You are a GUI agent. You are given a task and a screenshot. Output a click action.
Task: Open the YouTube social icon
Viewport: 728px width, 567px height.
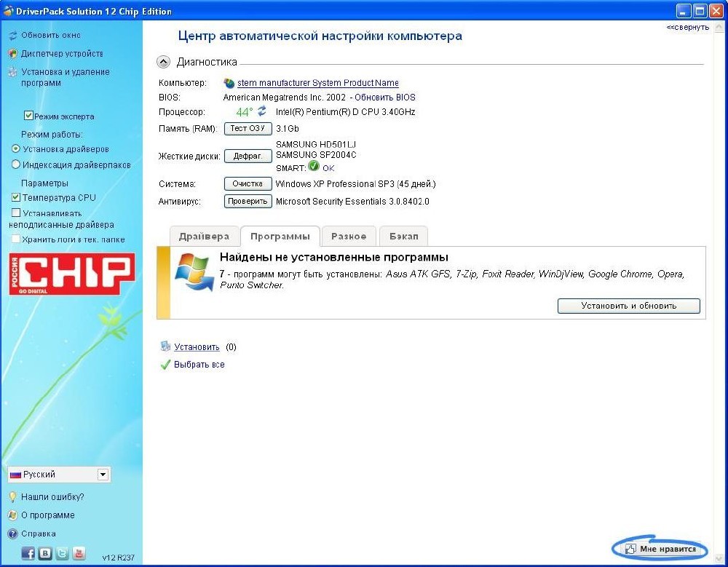coord(79,553)
